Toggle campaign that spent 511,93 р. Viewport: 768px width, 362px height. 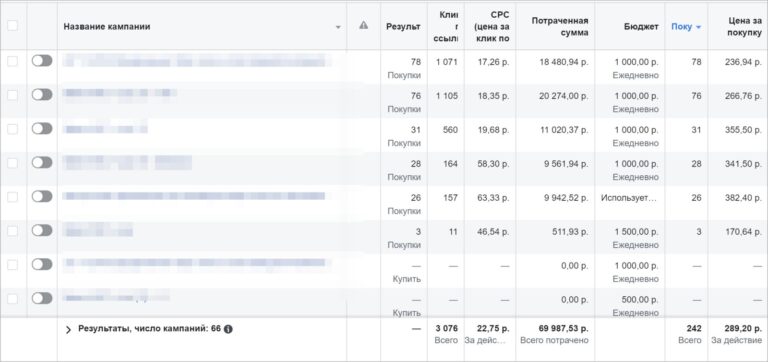(x=42, y=230)
